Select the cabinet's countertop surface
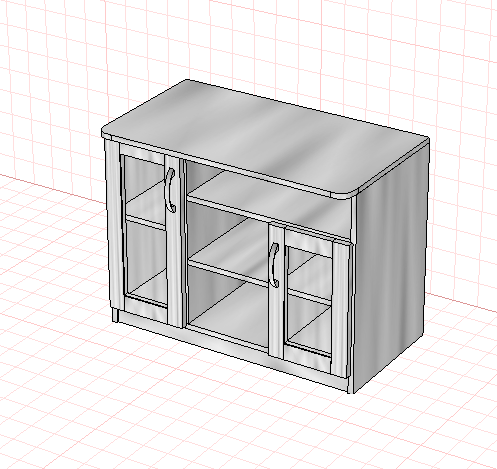 pos(265,138)
